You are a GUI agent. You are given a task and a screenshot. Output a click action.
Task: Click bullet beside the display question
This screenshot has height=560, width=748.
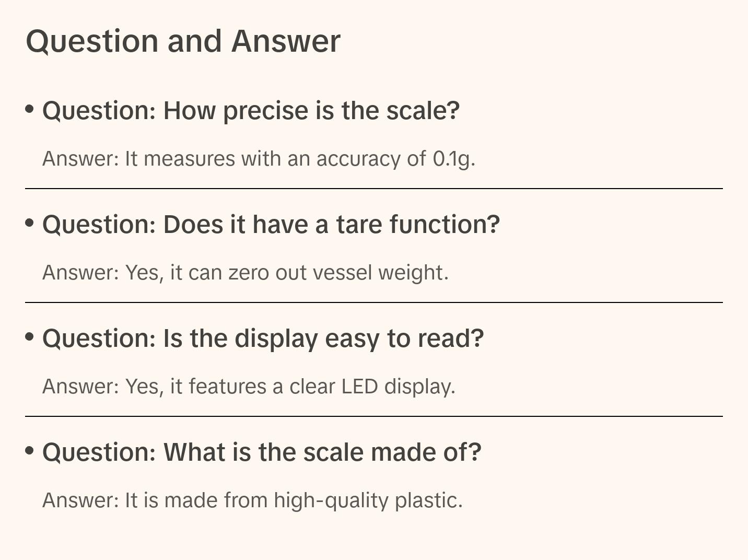tap(30, 337)
